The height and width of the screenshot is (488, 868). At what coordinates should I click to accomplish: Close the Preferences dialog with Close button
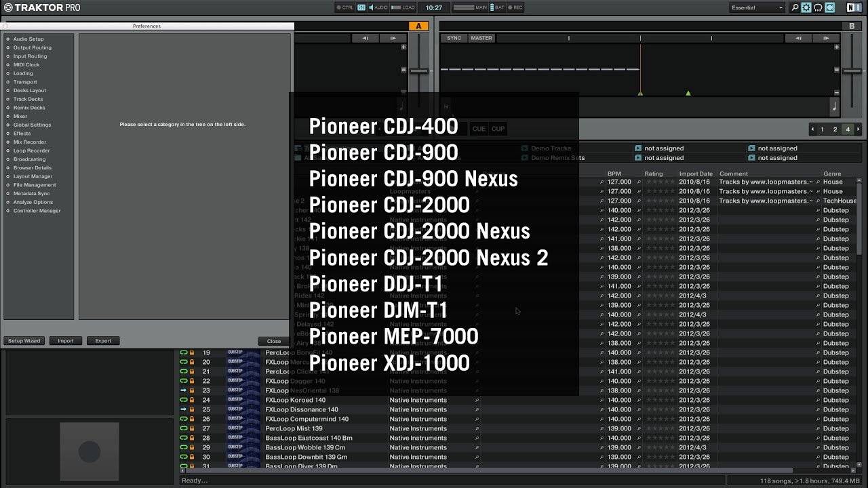pos(274,341)
